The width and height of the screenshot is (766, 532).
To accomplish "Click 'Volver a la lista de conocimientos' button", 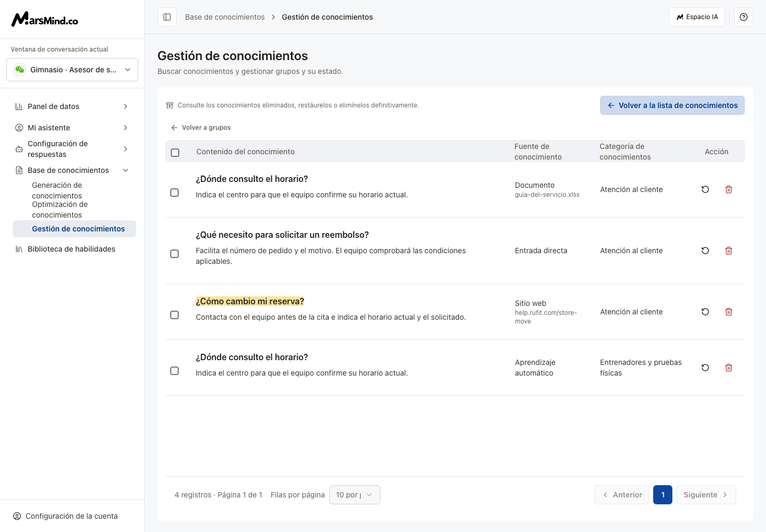I will [x=672, y=105].
